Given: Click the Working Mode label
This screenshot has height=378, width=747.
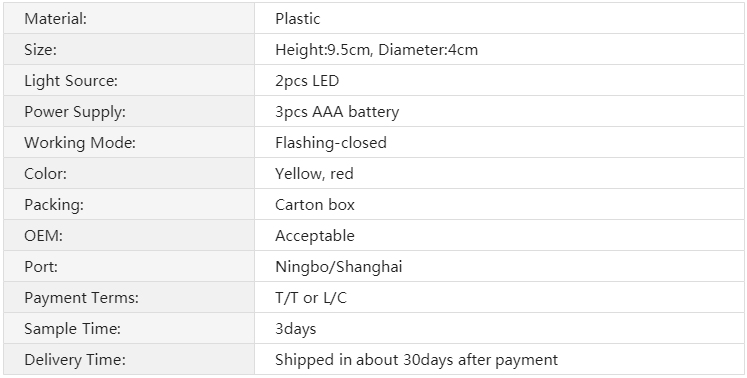Looking at the screenshot, I should tap(80, 143).
